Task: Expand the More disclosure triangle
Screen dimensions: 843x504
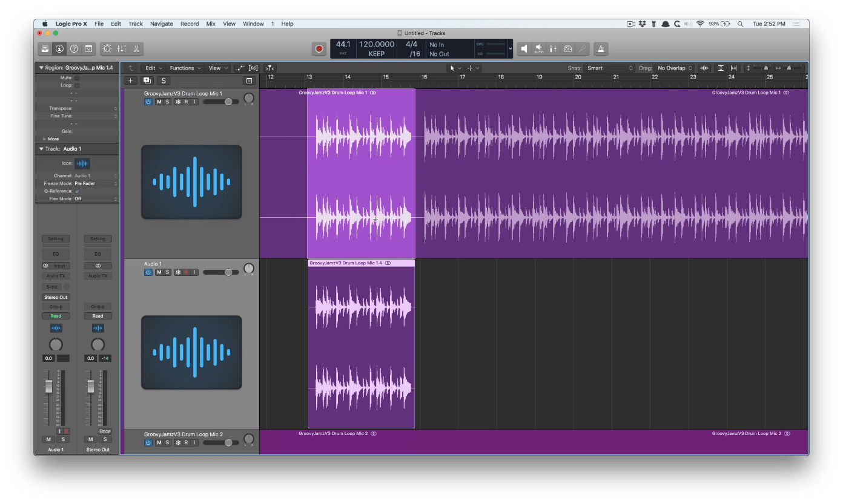Action: (44, 139)
